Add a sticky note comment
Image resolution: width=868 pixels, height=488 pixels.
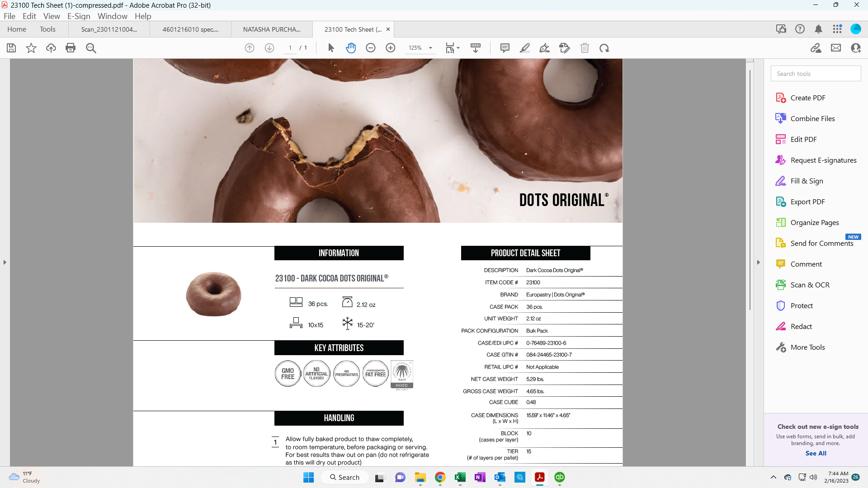[x=505, y=48]
